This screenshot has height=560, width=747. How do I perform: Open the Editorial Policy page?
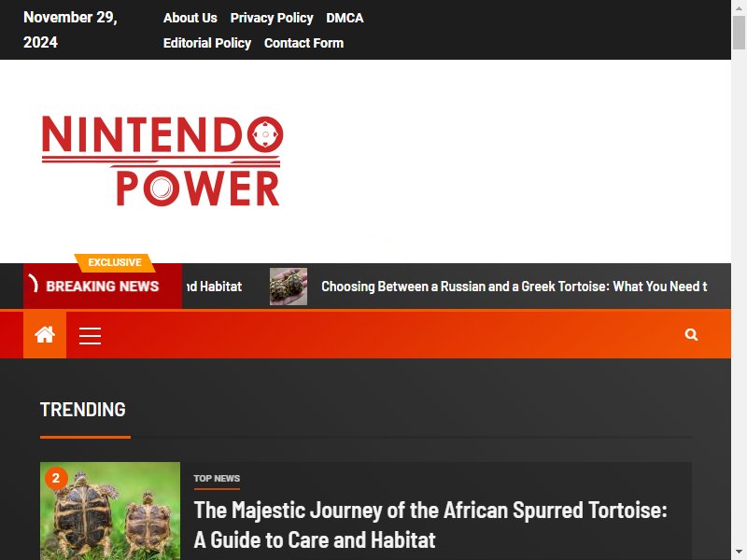207,43
